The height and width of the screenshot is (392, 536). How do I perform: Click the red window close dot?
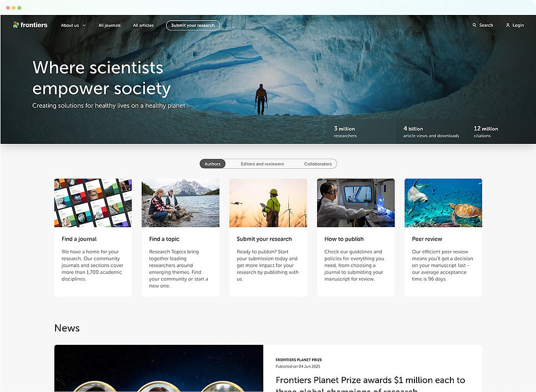click(x=8, y=8)
